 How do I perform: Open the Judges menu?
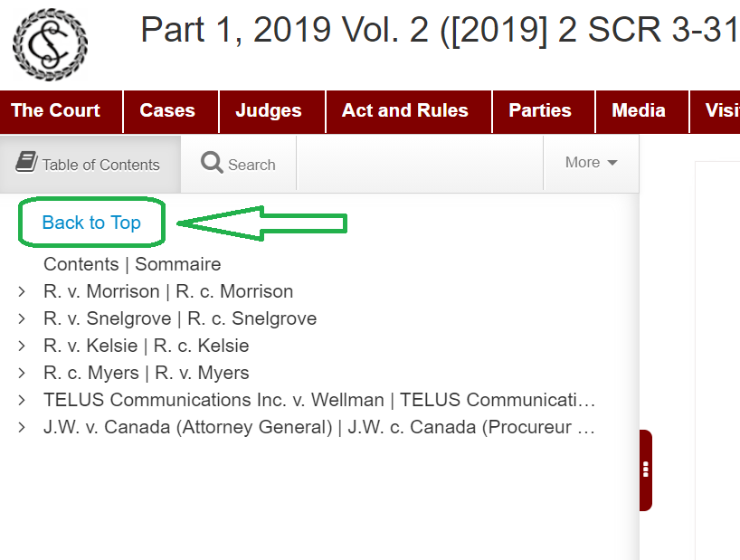pyautogui.click(x=269, y=111)
